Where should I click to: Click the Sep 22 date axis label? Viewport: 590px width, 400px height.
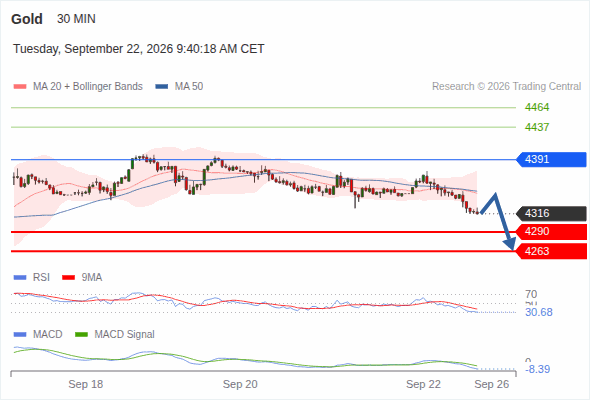(423, 384)
